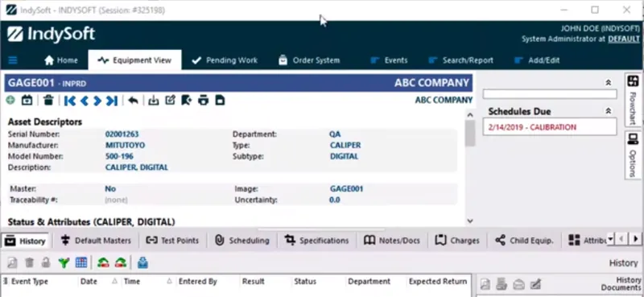Switch to the Pending Work tab
This screenshot has height=297, width=644.
(225, 60)
